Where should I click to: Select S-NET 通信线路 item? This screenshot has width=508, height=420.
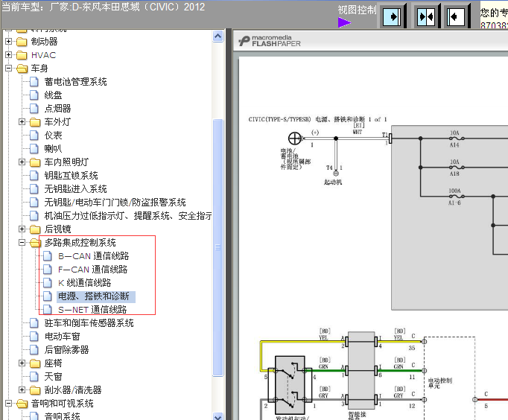92,310
